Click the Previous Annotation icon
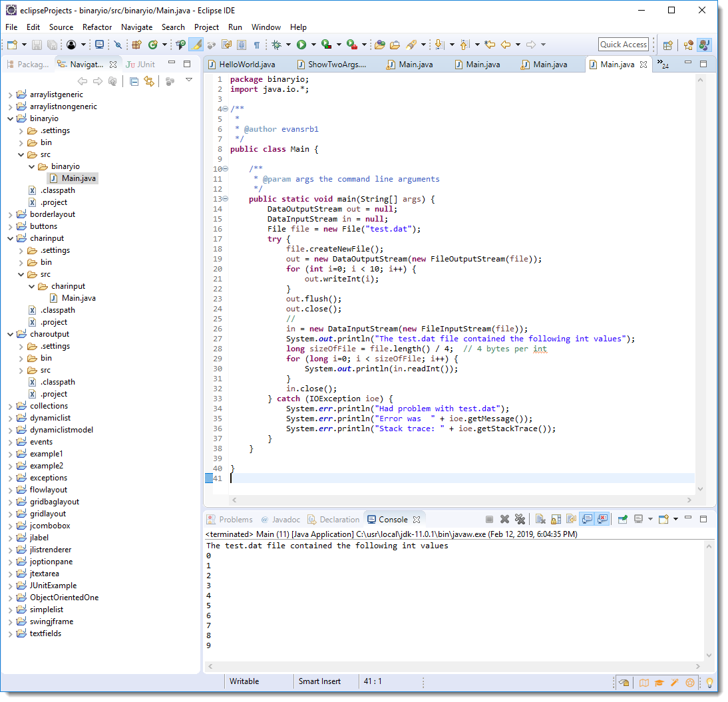The image size is (728, 702). click(x=464, y=45)
